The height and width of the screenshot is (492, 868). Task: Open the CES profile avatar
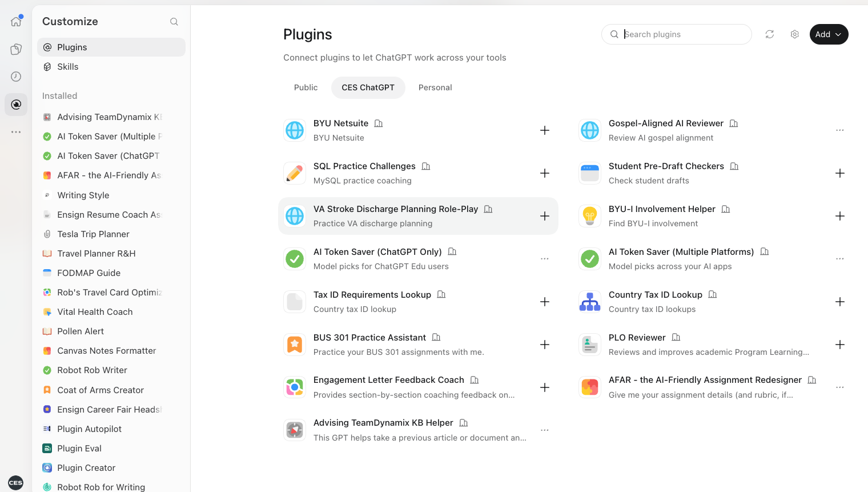[x=16, y=482]
